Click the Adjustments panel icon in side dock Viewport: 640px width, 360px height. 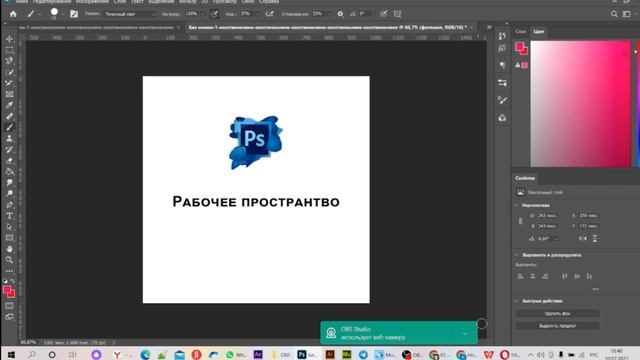point(502,83)
